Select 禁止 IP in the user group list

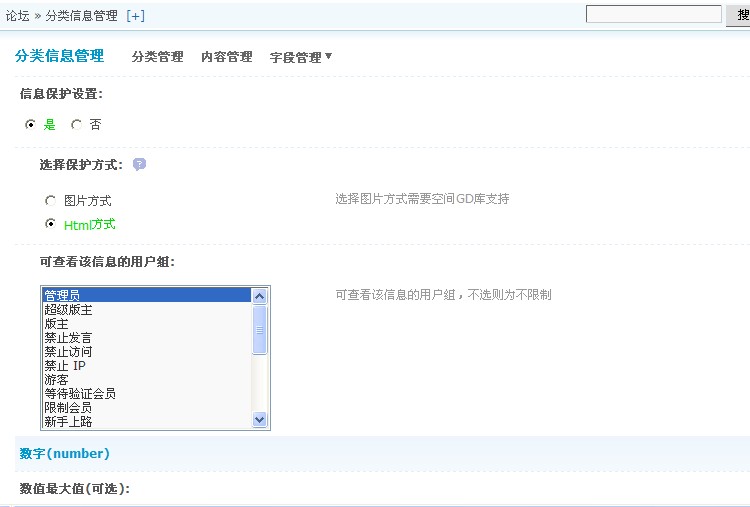coord(147,365)
